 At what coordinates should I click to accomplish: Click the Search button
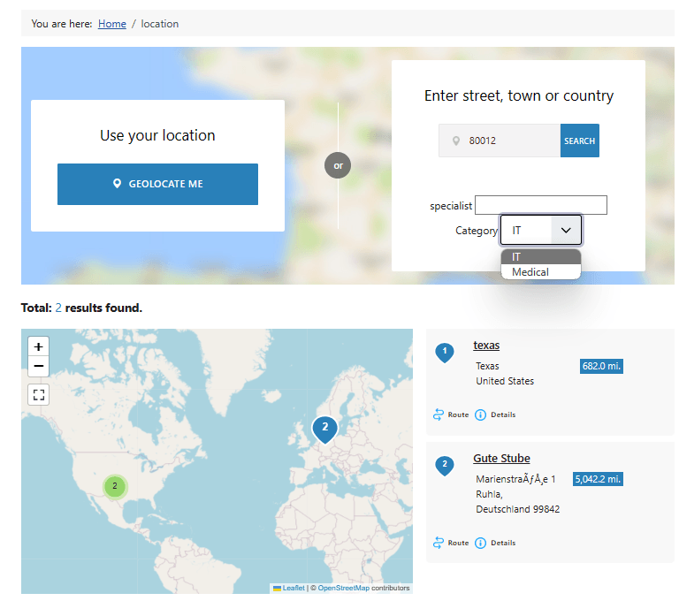pyautogui.click(x=579, y=141)
